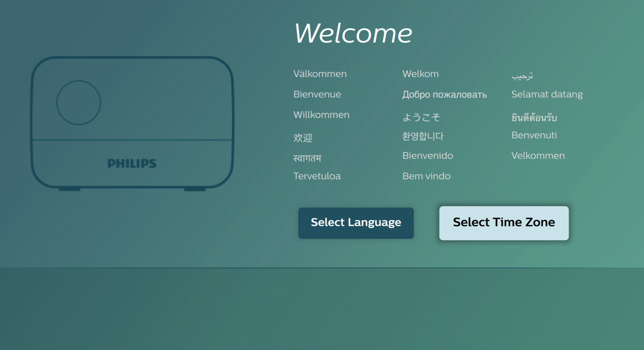Open the Select Language button

356,223
